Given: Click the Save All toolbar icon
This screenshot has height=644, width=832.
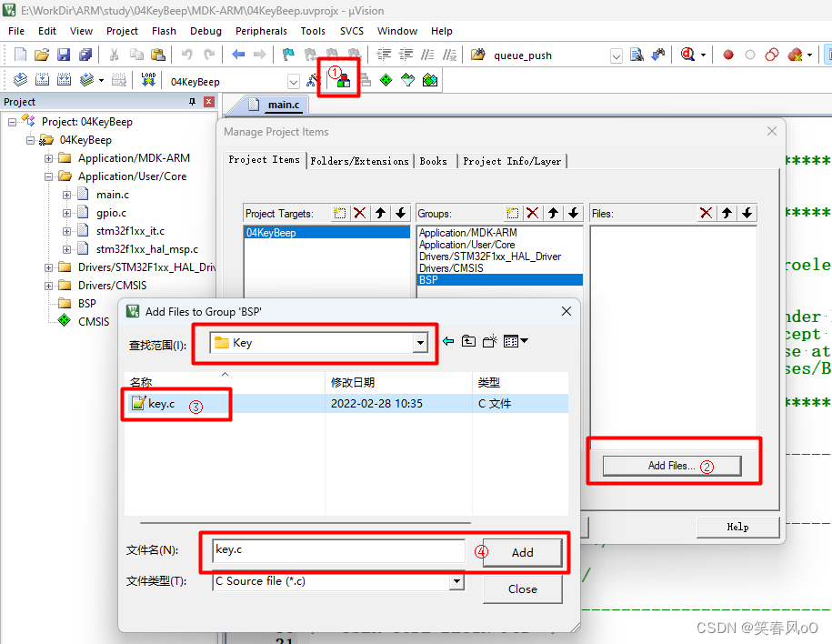Looking at the screenshot, I should point(85,55).
